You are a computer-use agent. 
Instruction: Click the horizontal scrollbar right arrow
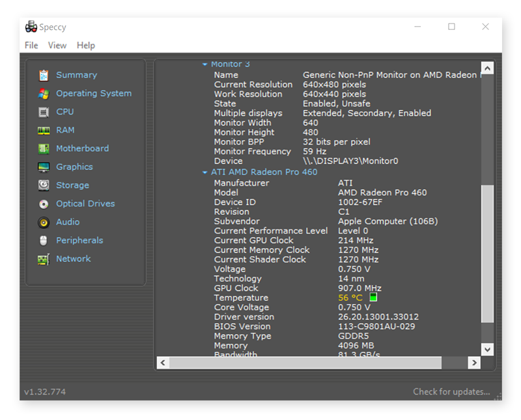pos(473,361)
